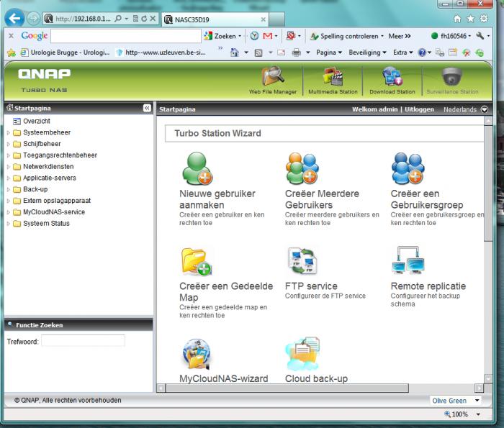Expand the MyCloudNAS-service folder
Screen dimensions: 504x428
9,212
